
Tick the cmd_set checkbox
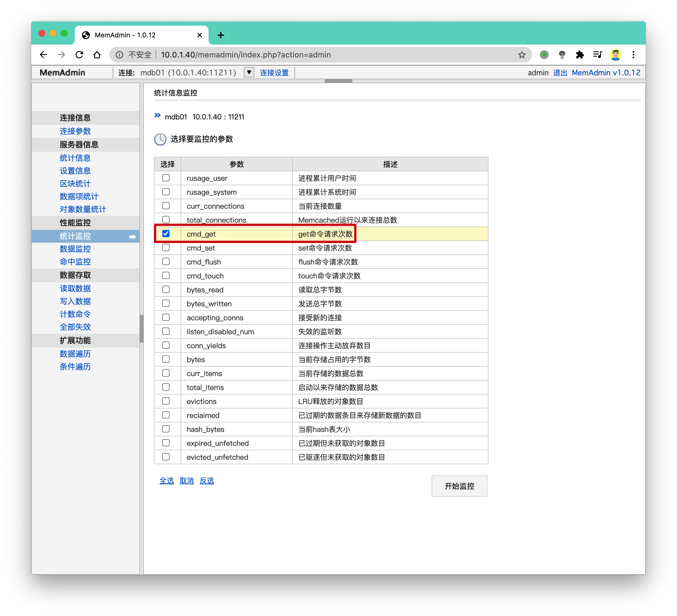(166, 248)
